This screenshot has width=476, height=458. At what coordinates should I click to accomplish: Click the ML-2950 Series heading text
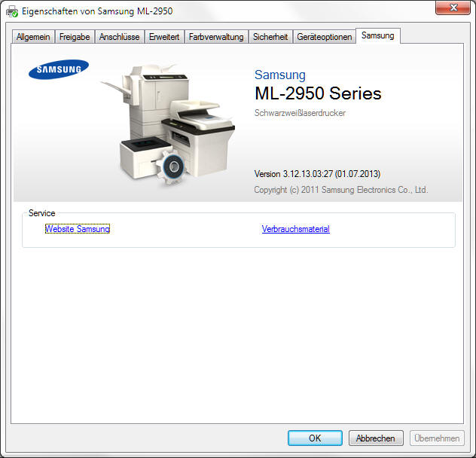coord(318,94)
